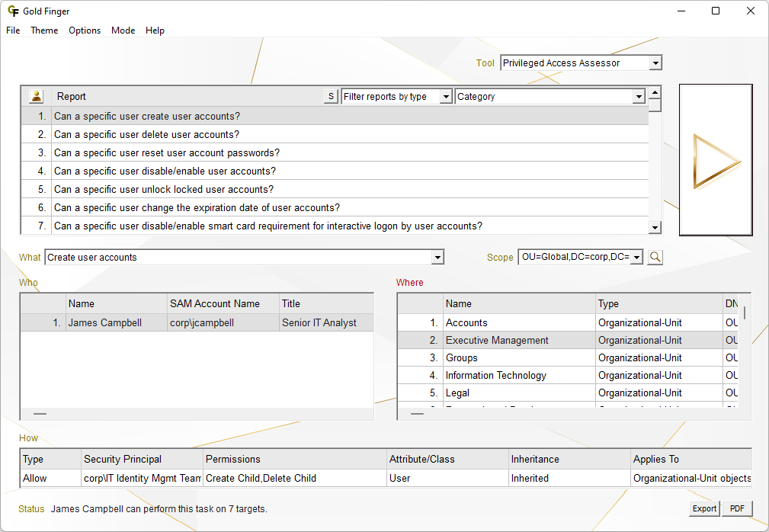Click Permissions column header
This screenshot has width=769, height=532.
coord(295,460)
